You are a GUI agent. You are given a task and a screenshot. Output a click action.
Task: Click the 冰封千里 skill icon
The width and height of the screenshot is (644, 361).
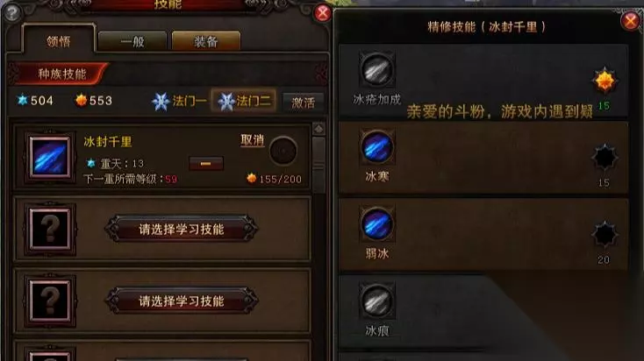tap(50, 157)
